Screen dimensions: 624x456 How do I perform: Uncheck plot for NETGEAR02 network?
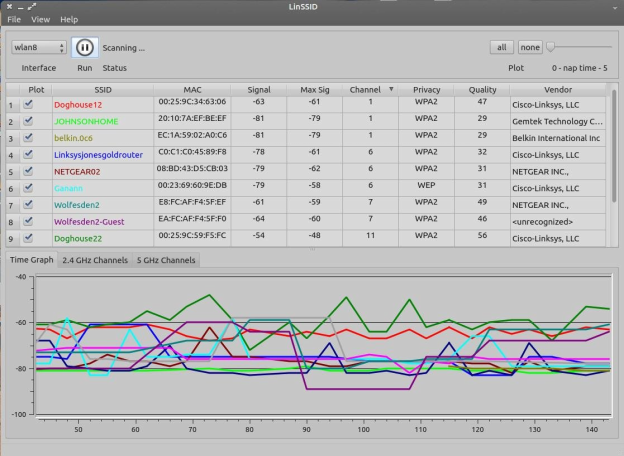[x=29, y=170]
